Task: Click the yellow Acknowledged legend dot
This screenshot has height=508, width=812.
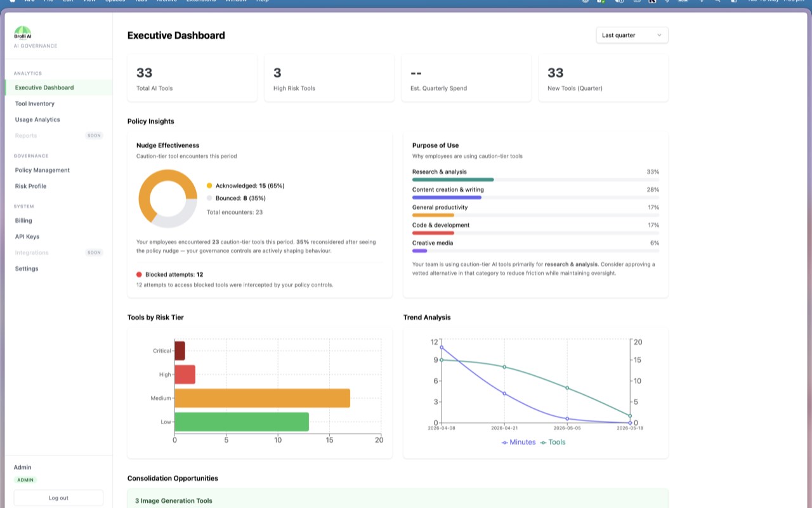Action: 209,186
